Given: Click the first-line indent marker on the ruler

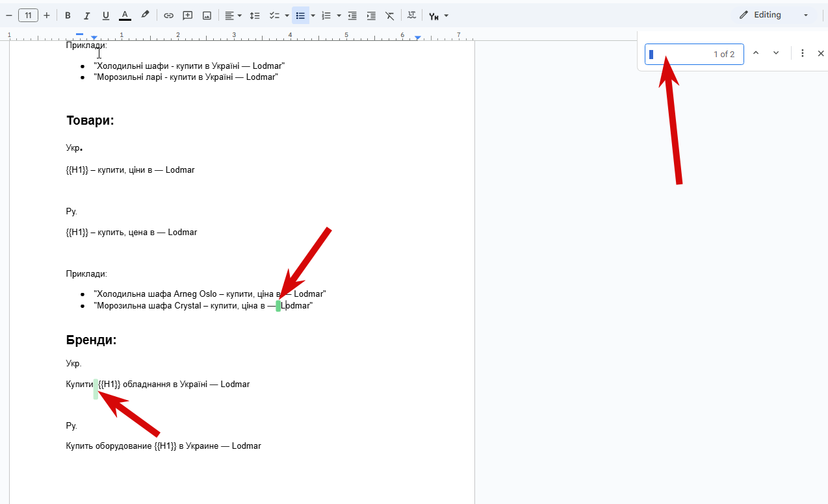Looking at the screenshot, I should click(79, 34).
